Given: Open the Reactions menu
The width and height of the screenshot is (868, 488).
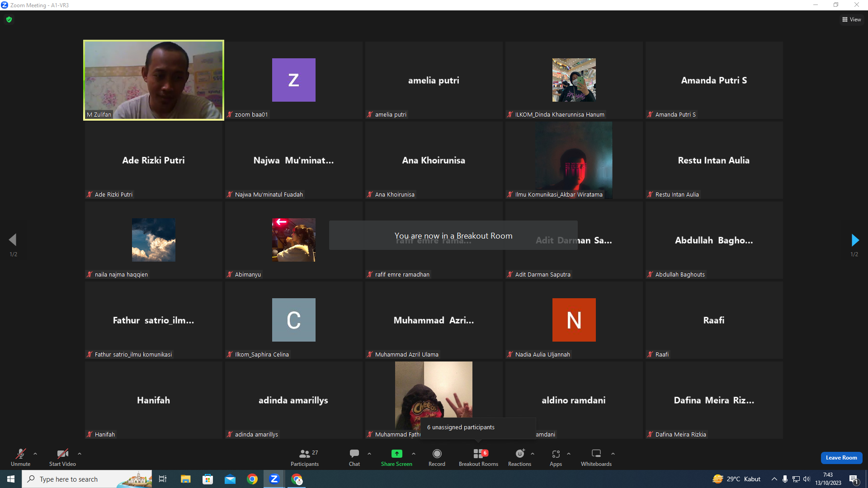Looking at the screenshot, I should [520, 457].
